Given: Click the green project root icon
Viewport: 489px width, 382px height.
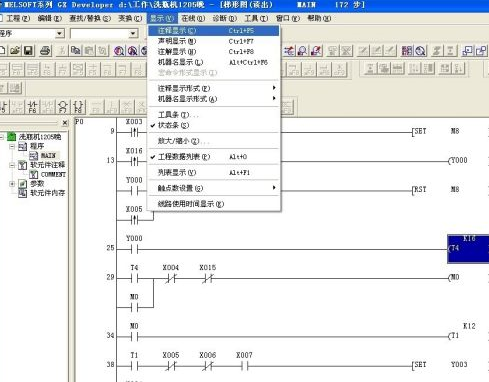Looking at the screenshot, I should pos(12,136).
